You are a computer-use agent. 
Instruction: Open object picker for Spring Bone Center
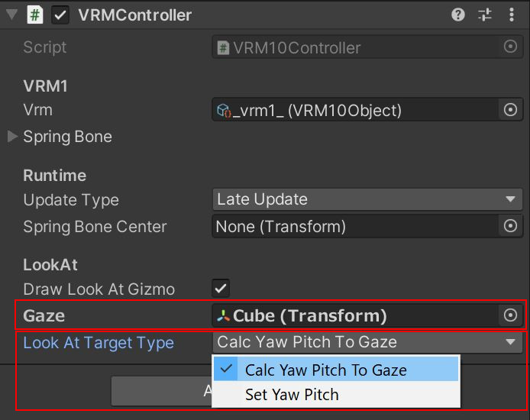(x=510, y=226)
